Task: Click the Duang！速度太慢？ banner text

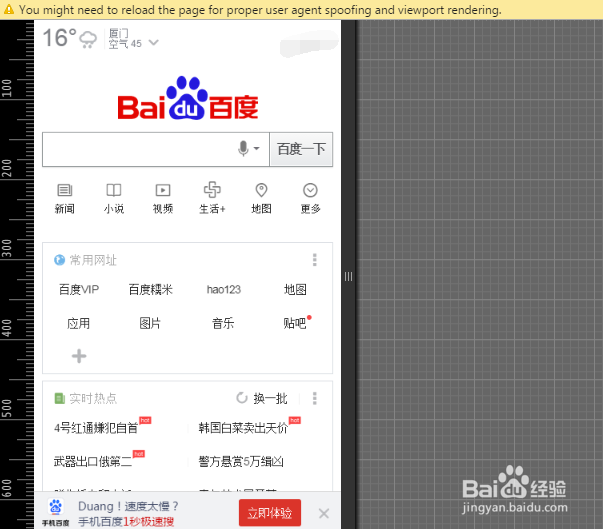Action: click(x=128, y=506)
